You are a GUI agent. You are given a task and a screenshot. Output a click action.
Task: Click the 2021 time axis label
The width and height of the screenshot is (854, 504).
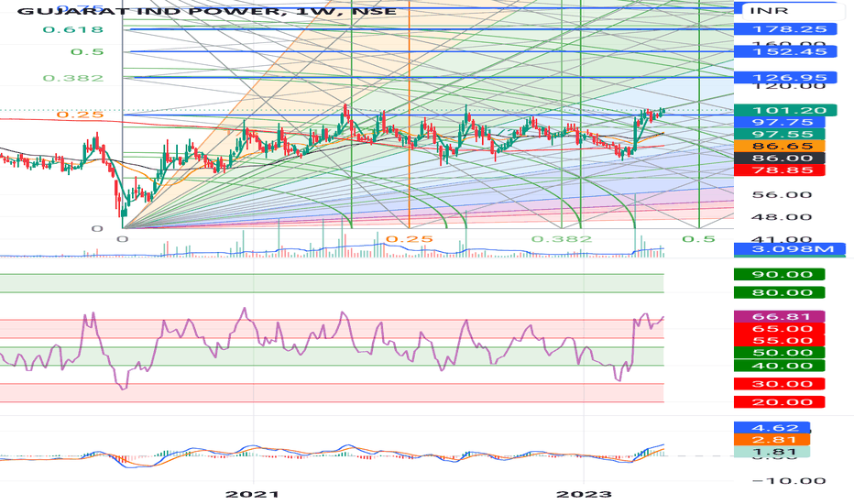tap(253, 495)
